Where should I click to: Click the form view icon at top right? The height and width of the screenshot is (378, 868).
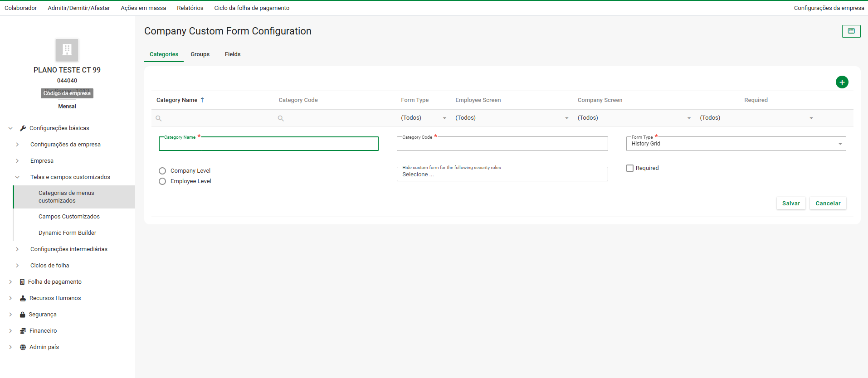(x=851, y=31)
